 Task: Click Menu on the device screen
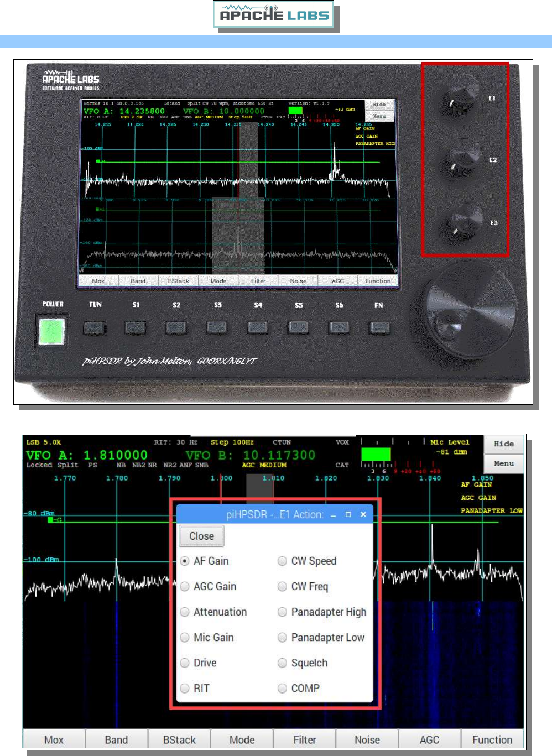pos(379,116)
